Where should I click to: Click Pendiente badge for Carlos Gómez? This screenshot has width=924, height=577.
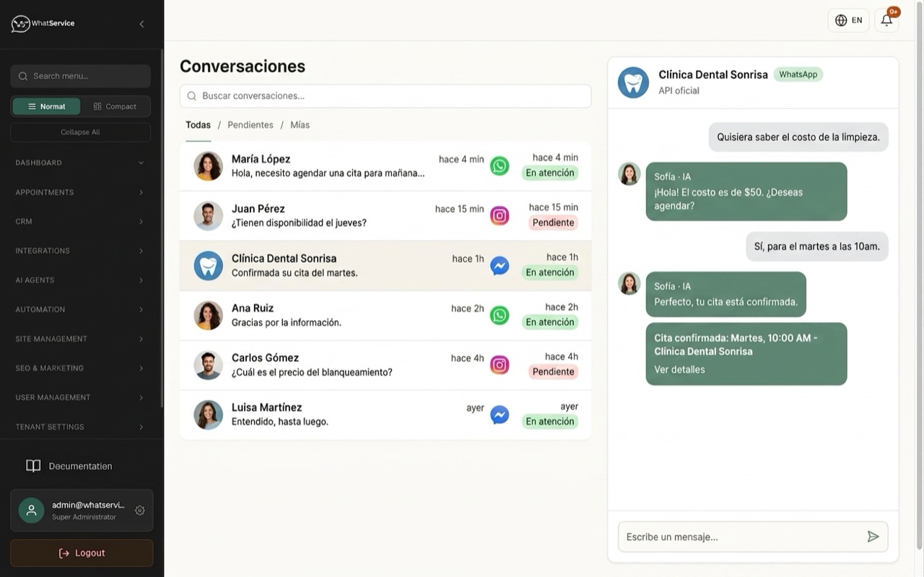point(554,372)
